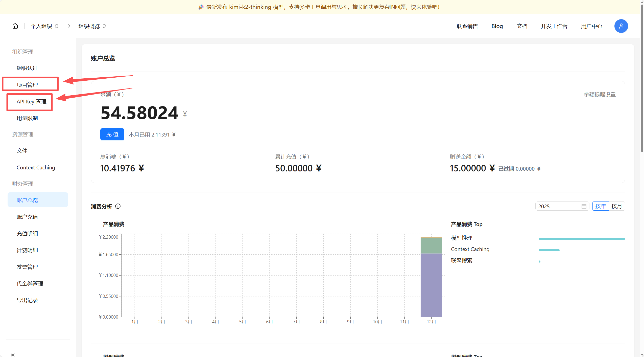644x357 pixels.
Task: Switch the chart view to 按年
Action: pyautogui.click(x=600, y=206)
